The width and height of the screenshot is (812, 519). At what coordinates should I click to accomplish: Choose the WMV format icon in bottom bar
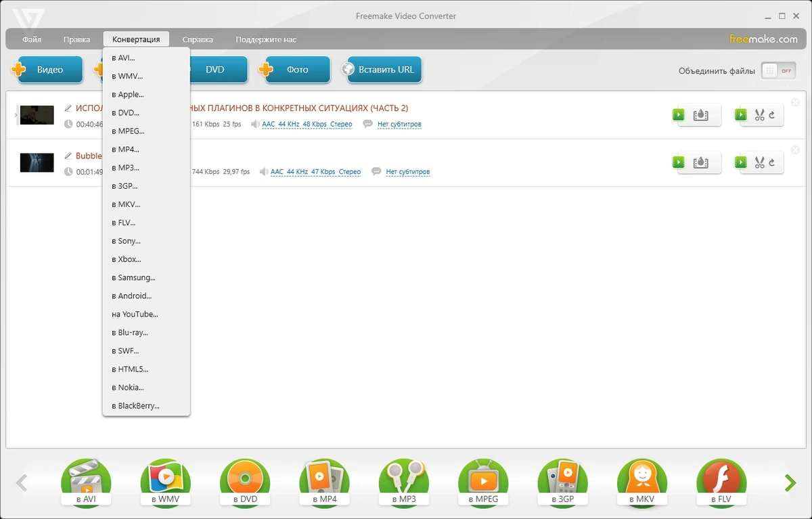[x=165, y=482]
